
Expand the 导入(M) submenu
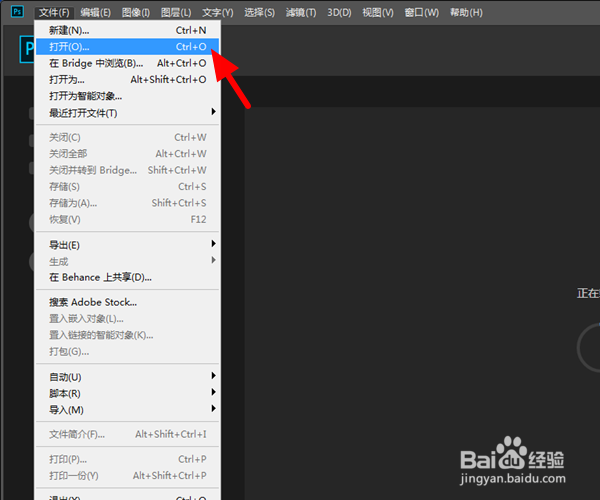127,410
